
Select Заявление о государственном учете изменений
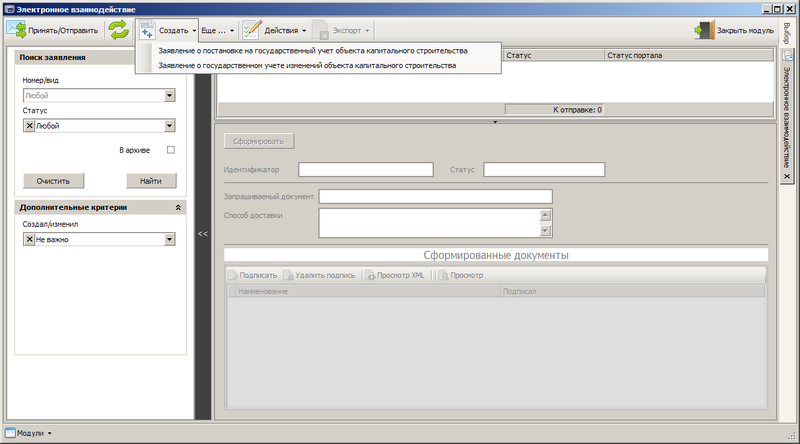307,65
